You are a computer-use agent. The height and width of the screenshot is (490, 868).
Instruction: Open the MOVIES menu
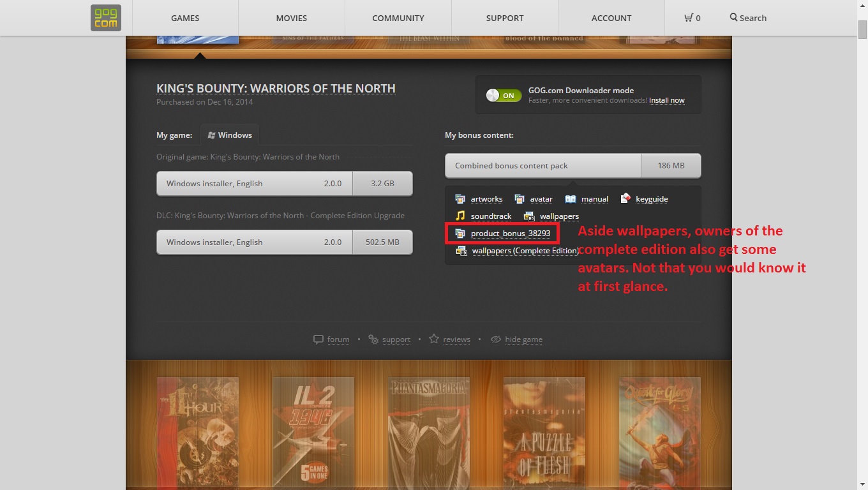click(292, 18)
